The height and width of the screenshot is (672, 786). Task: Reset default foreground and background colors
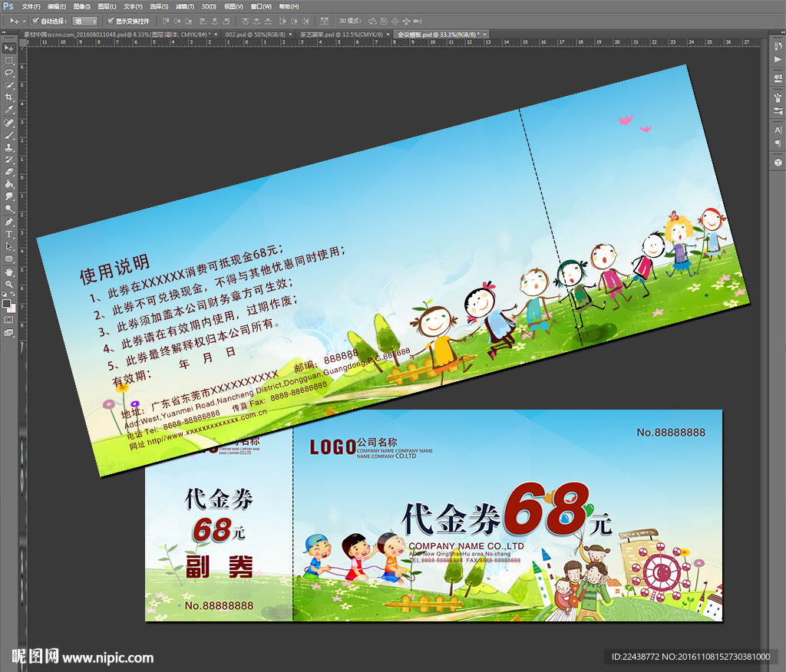tap(5, 294)
